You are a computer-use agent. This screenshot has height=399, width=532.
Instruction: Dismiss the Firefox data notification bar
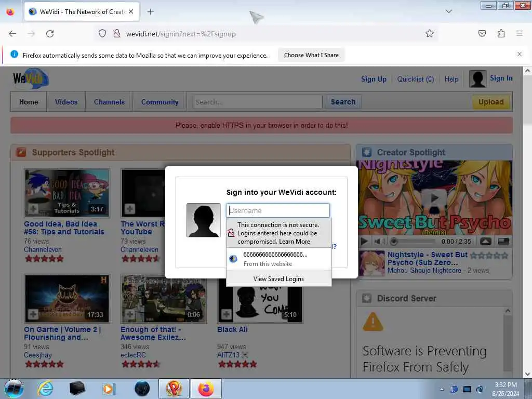(x=520, y=54)
